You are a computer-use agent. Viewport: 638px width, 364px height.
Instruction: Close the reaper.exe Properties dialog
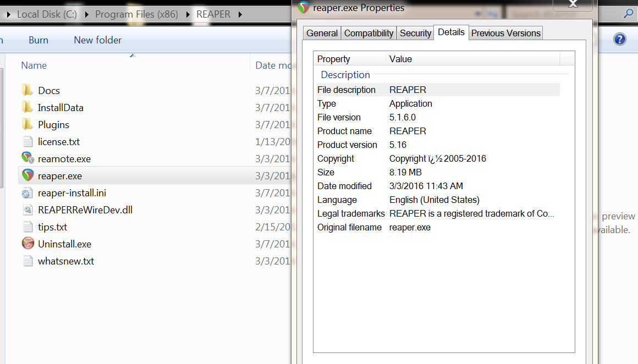pyautogui.click(x=573, y=4)
